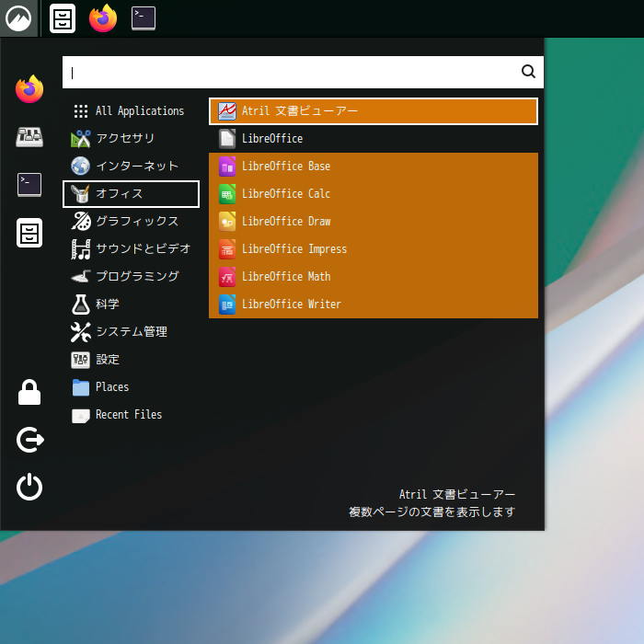Screen dimensions: 644x644
Task: Click the LibreOffice start center entry
Action: tap(271, 139)
